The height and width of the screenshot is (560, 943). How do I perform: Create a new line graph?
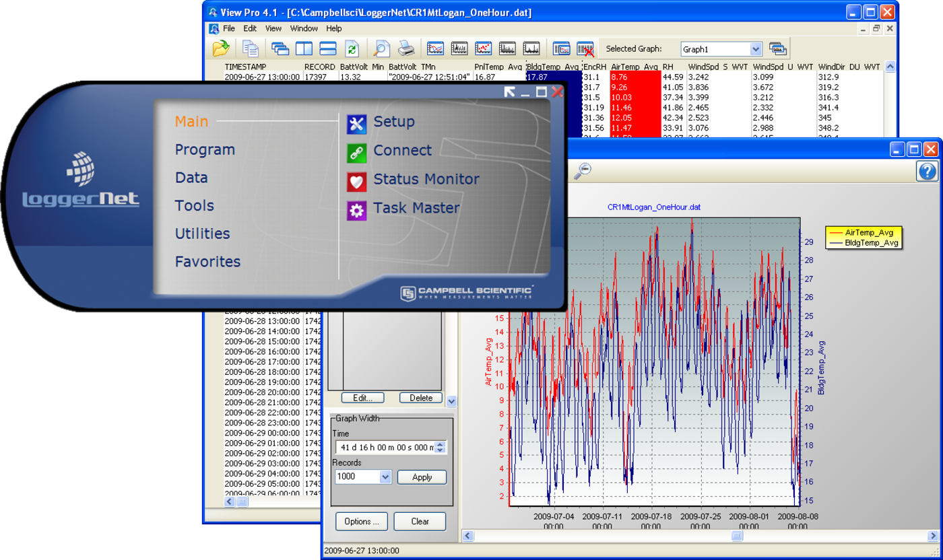coord(436,48)
